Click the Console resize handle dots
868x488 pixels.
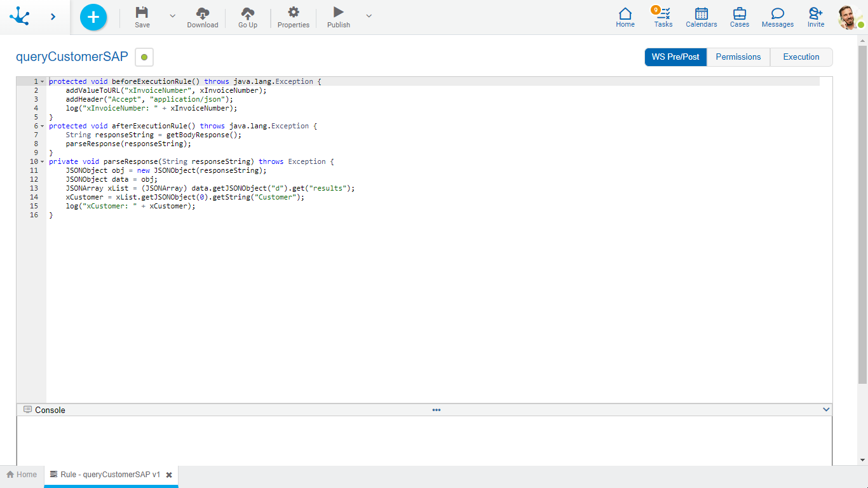coord(437,410)
